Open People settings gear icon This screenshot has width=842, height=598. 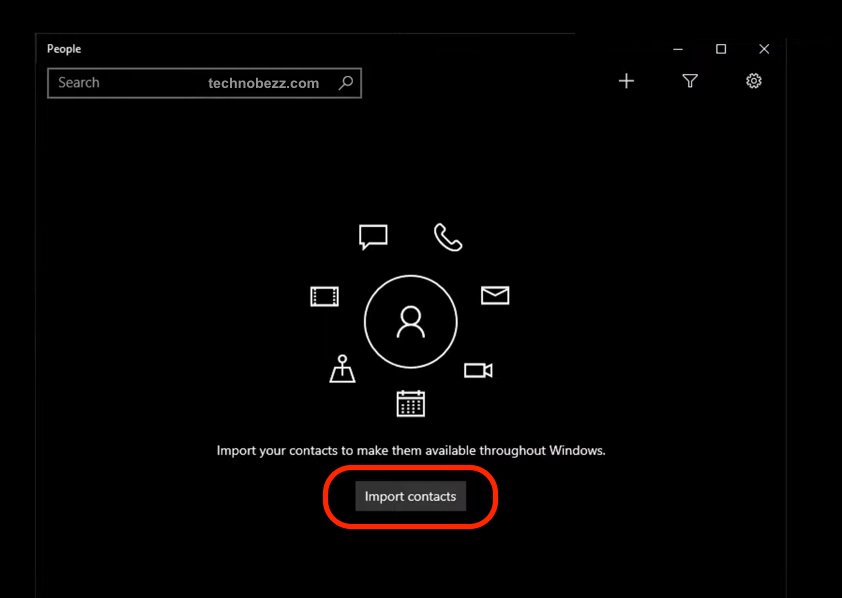pos(753,81)
